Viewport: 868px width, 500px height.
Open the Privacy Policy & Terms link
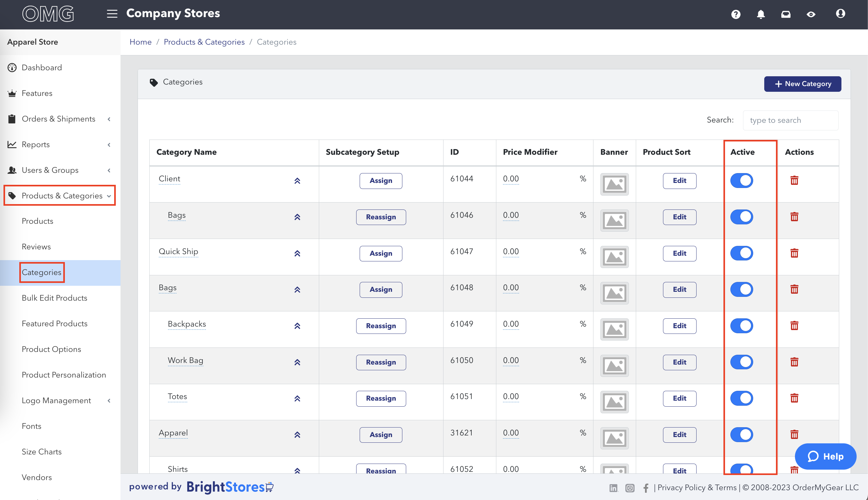697,488
